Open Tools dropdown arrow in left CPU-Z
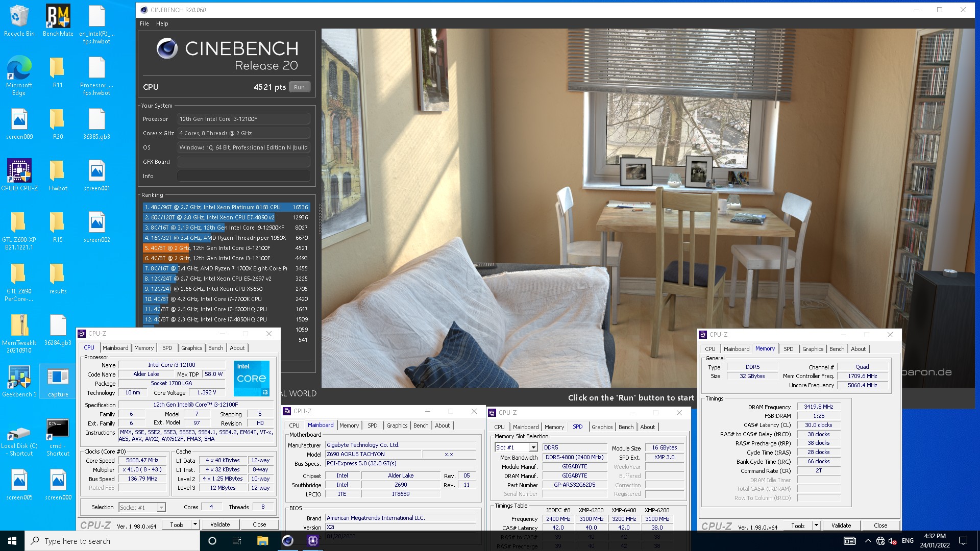 (194, 524)
